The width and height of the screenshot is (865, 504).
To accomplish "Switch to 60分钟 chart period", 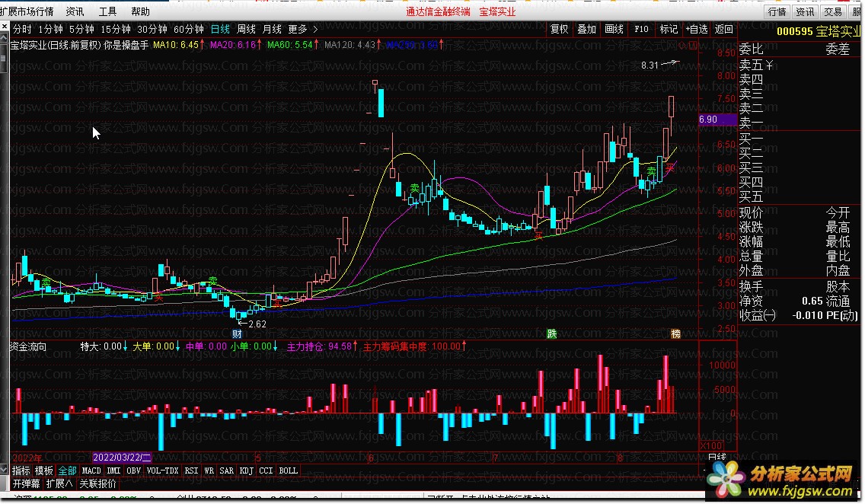I will coord(188,29).
